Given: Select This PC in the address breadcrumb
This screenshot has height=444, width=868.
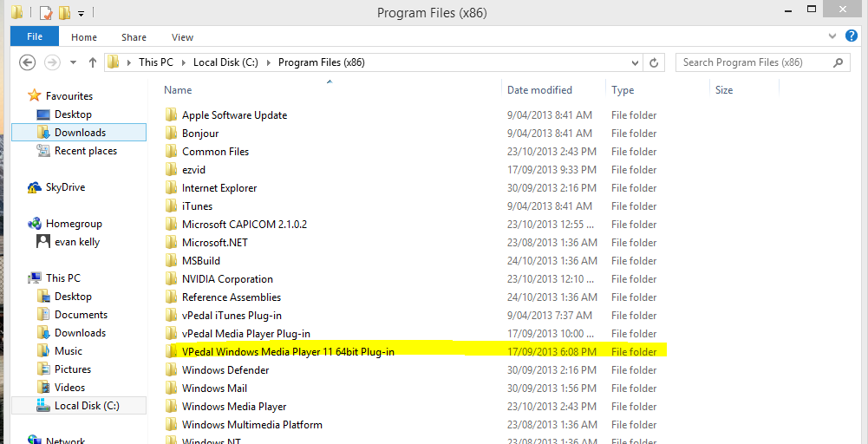Looking at the screenshot, I should point(156,62).
